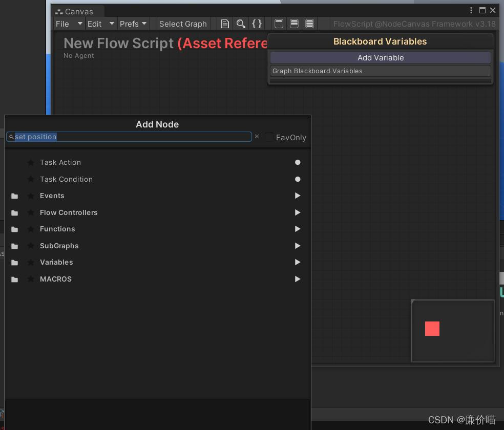Click the Prefs menu dropdown arrow
The image size is (504, 430).
point(144,24)
